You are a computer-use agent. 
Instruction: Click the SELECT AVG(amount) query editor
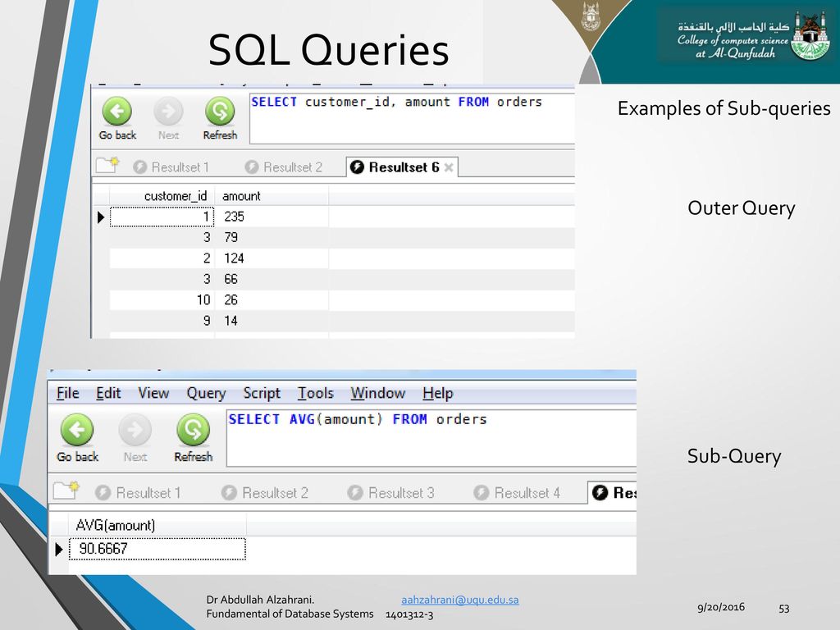tap(431, 439)
